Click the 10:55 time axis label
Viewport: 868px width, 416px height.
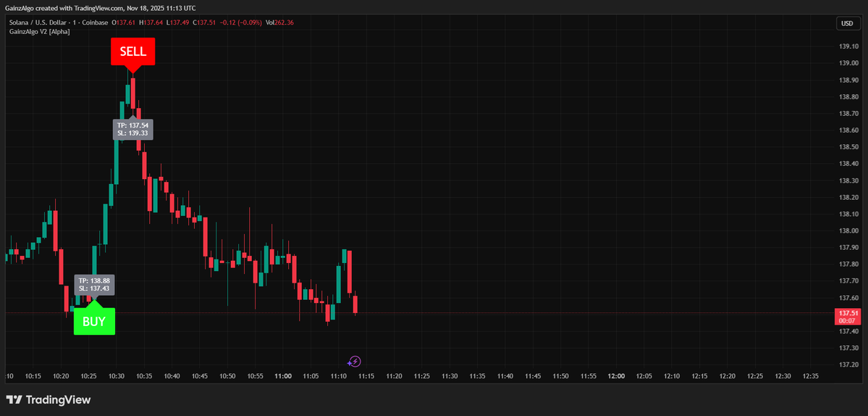point(256,376)
